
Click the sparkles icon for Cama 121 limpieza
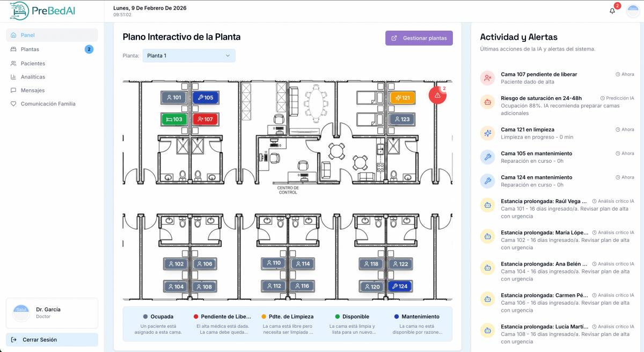(x=487, y=133)
